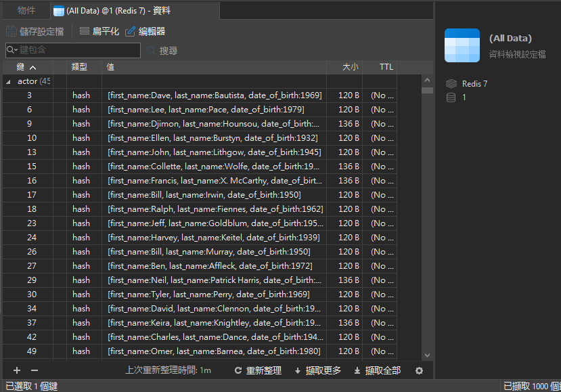
Task: Click the large All Data grid icon
Action: pyautogui.click(x=462, y=46)
